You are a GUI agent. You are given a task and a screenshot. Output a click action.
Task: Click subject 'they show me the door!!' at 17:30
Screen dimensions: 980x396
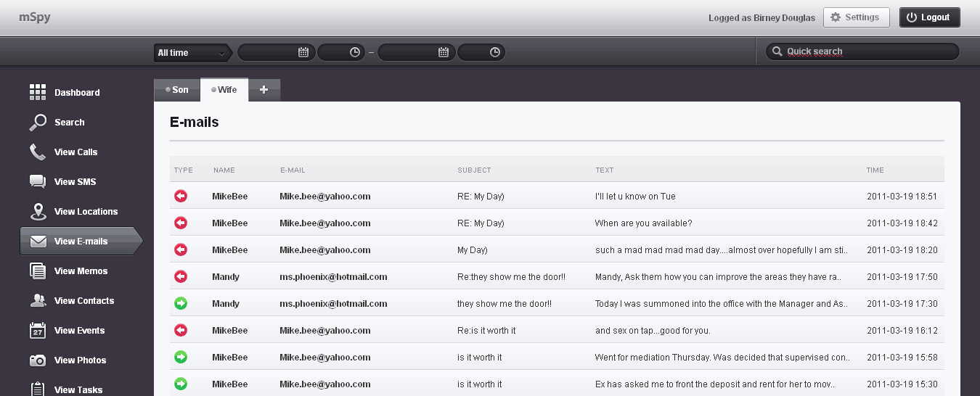tap(505, 304)
